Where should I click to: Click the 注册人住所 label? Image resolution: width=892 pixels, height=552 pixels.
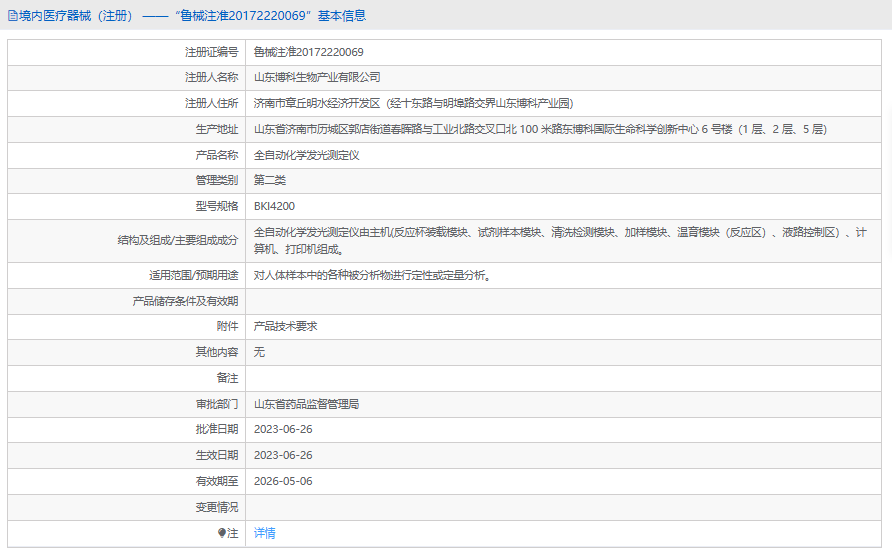click(212, 104)
